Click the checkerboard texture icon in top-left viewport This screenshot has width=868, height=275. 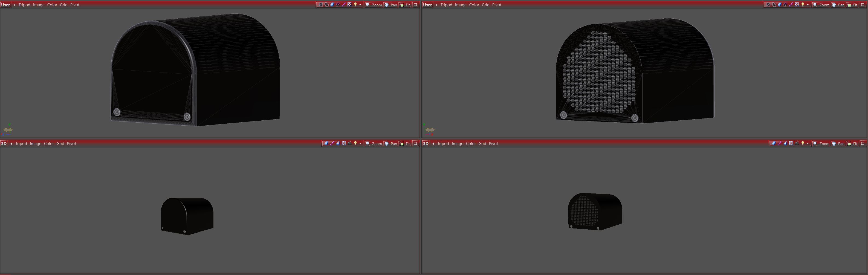coord(349,5)
